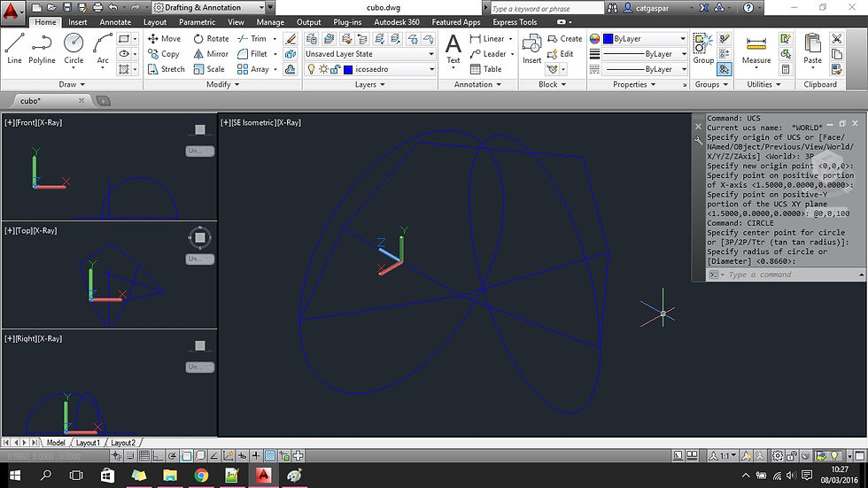
Task: Open the icosaedro layer dropdown
Action: point(370,69)
